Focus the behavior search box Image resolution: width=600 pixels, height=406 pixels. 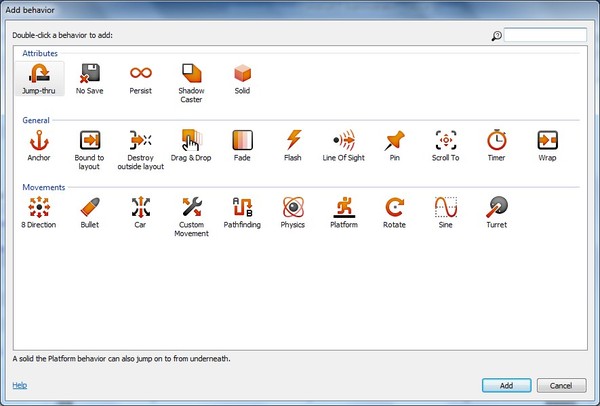(x=545, y=35)
